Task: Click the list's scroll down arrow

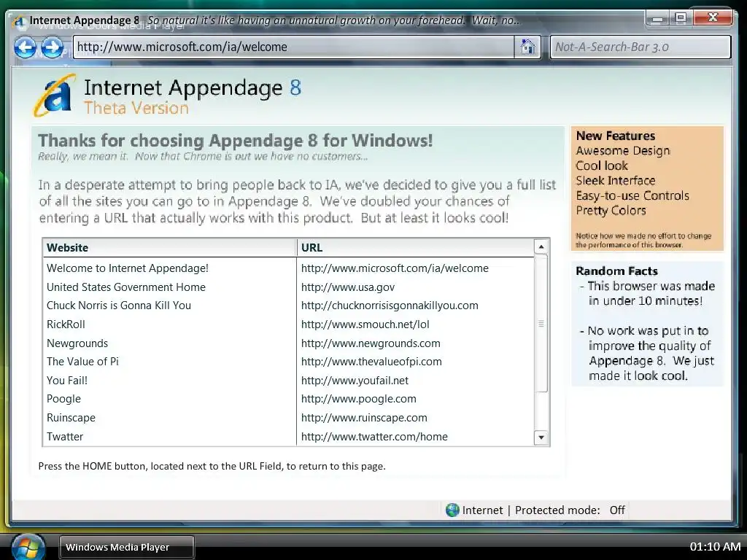Action: click(x=541, y=437)
